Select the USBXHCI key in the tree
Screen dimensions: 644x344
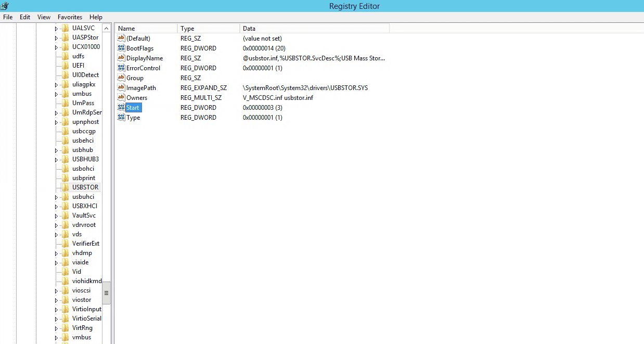[x=85, y=206]
